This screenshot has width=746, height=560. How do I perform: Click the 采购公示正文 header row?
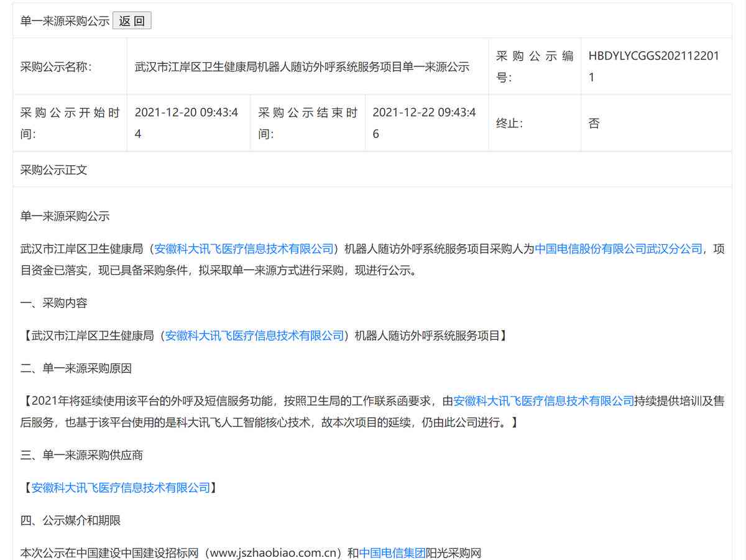coord(372,170)
